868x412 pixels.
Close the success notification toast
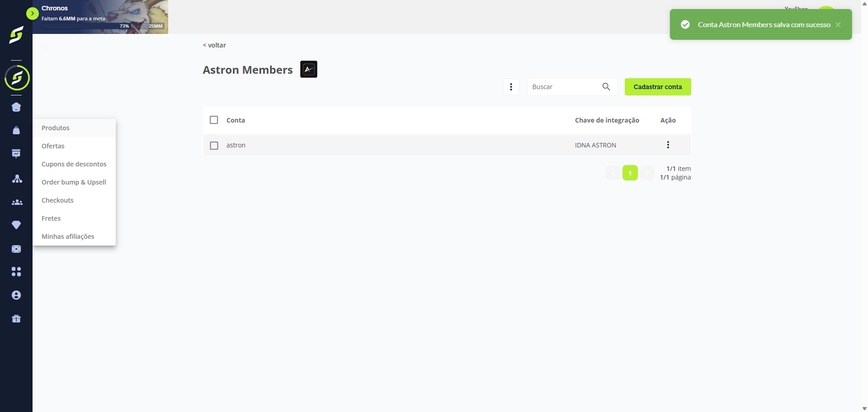click(x=838, y=25)
